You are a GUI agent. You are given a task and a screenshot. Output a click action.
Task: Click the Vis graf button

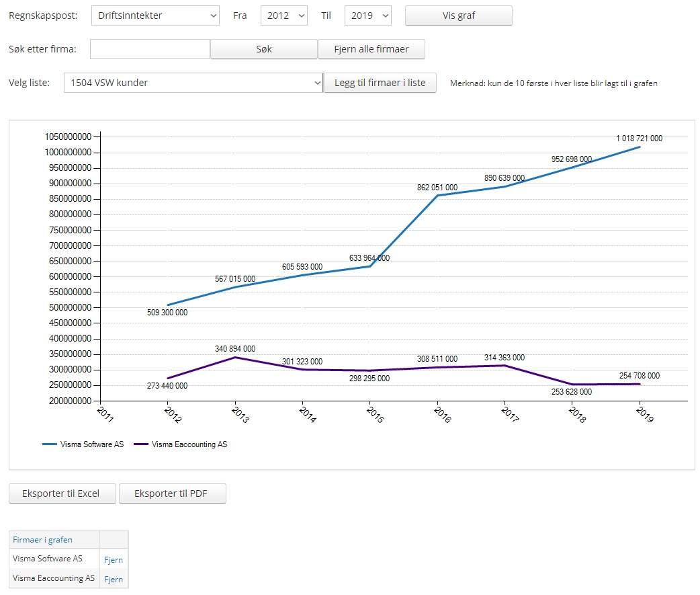point(459,15)
